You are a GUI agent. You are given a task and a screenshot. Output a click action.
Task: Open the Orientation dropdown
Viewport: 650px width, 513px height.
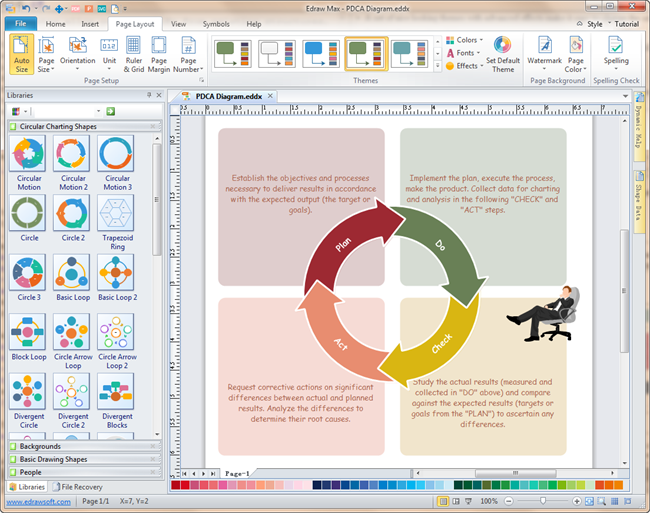point(77,55)
